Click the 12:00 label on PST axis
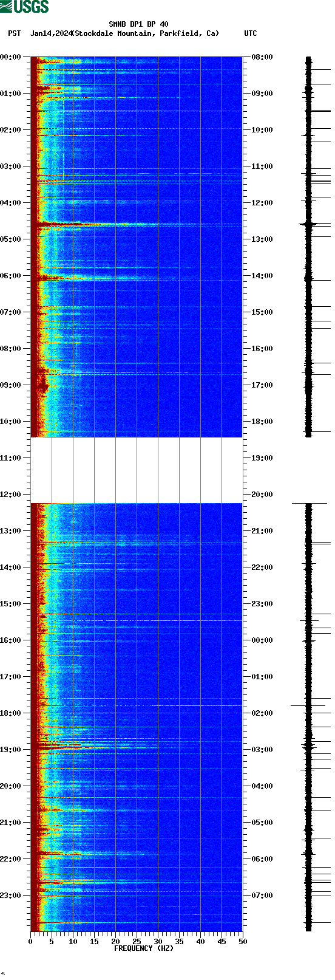 coord(11,495)
